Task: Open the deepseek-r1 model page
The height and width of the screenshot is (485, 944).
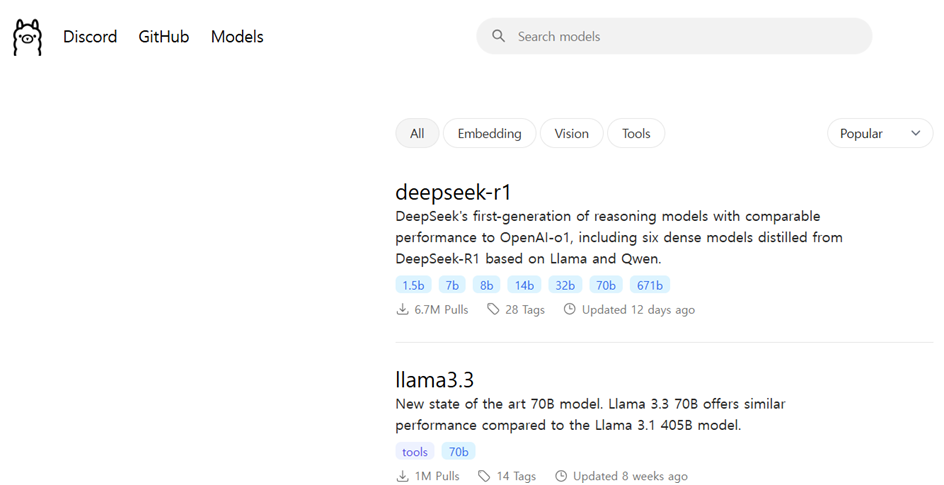Action: pyautogui.click(x=453, y=193)
